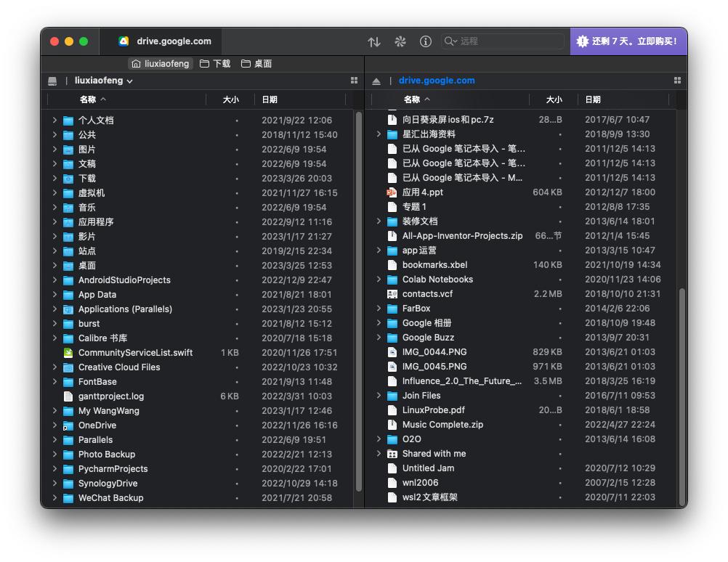Expand the Colab Notebooks folder
Image resolution: width=728 pixels, height=562 pixels.
point(379,279)
